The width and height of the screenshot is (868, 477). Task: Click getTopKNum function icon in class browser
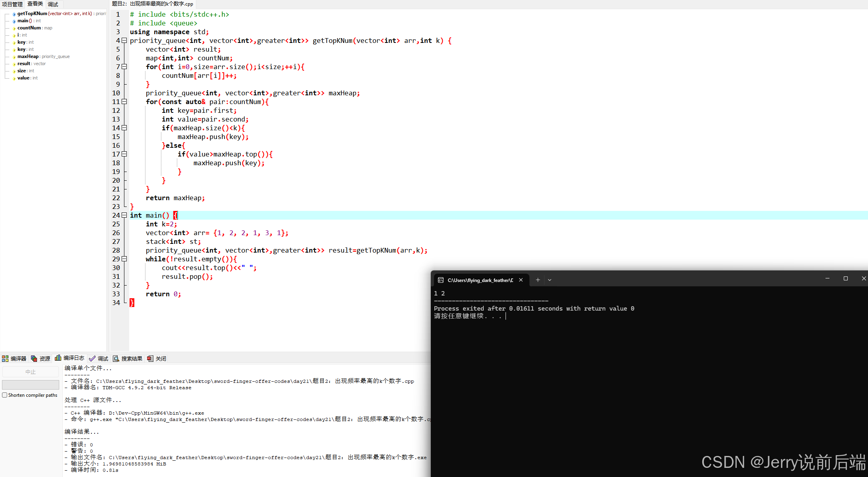click(14, 14)
